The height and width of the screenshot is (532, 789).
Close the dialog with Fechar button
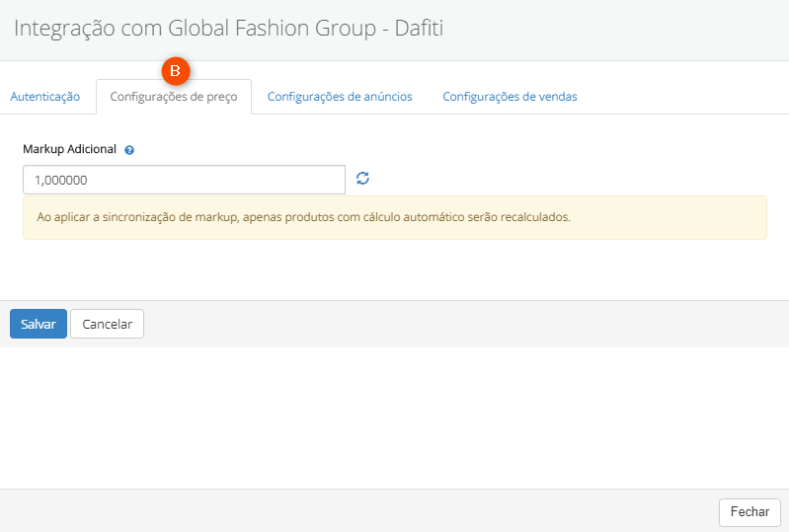[x=750, y=512]
